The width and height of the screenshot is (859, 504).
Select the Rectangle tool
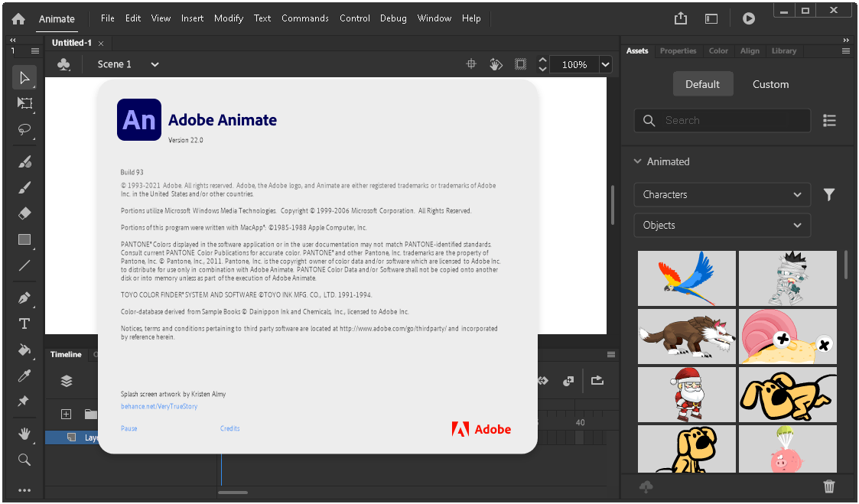[x=24, y=239]
